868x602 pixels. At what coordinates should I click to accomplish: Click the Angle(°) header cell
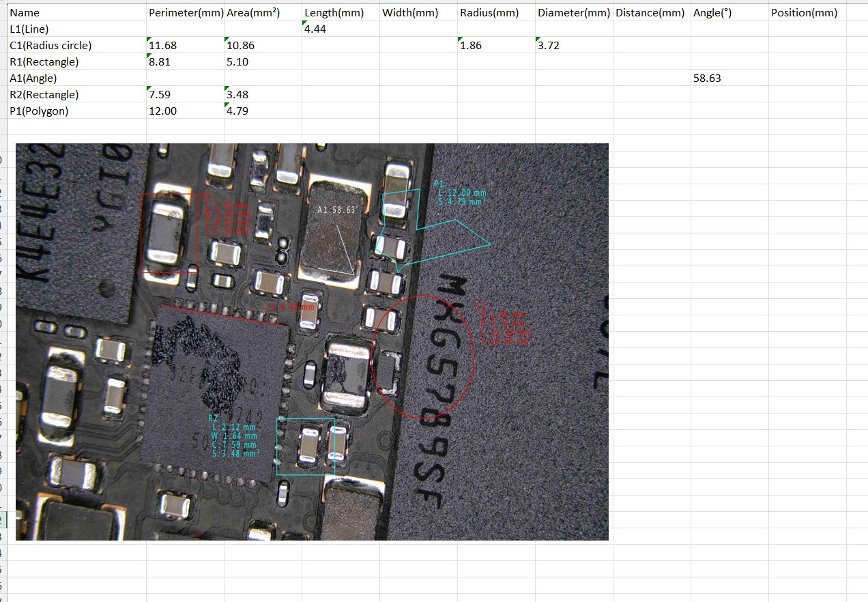pyautogui.click(x=729, y=12)
